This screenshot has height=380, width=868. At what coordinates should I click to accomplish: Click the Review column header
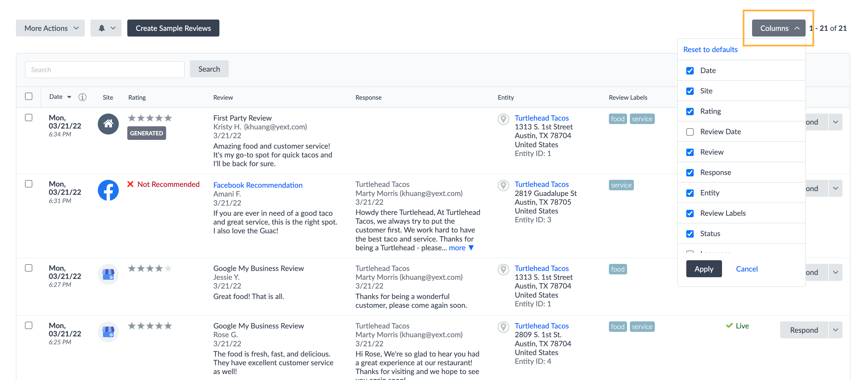223,97
